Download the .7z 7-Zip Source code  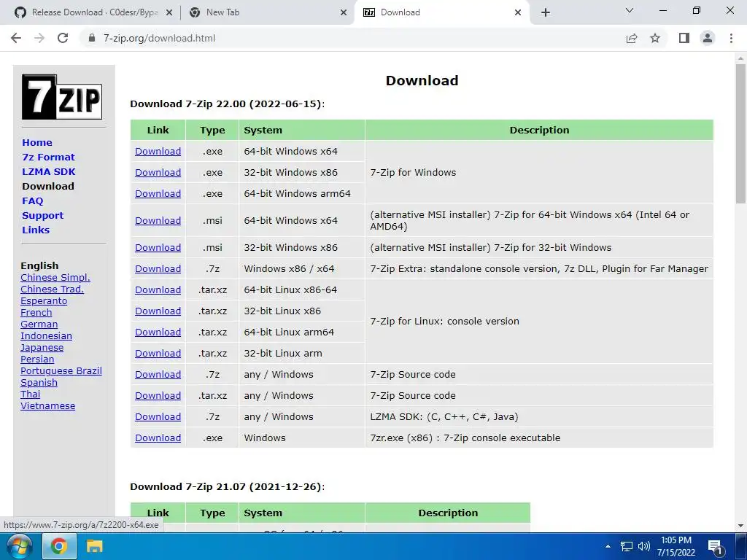[x=158, y=375]
